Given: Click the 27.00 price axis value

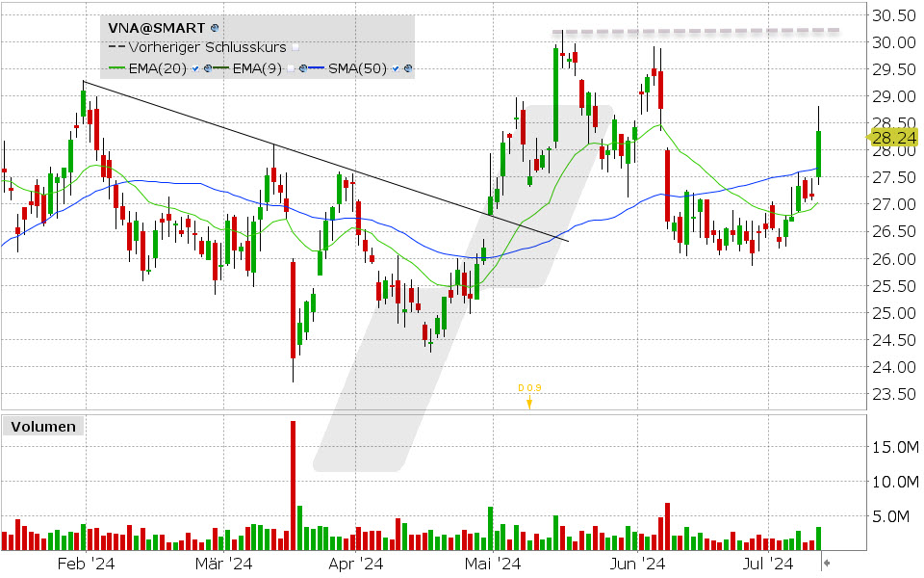Looking at the screenshot, I should (x=894, y=204).
